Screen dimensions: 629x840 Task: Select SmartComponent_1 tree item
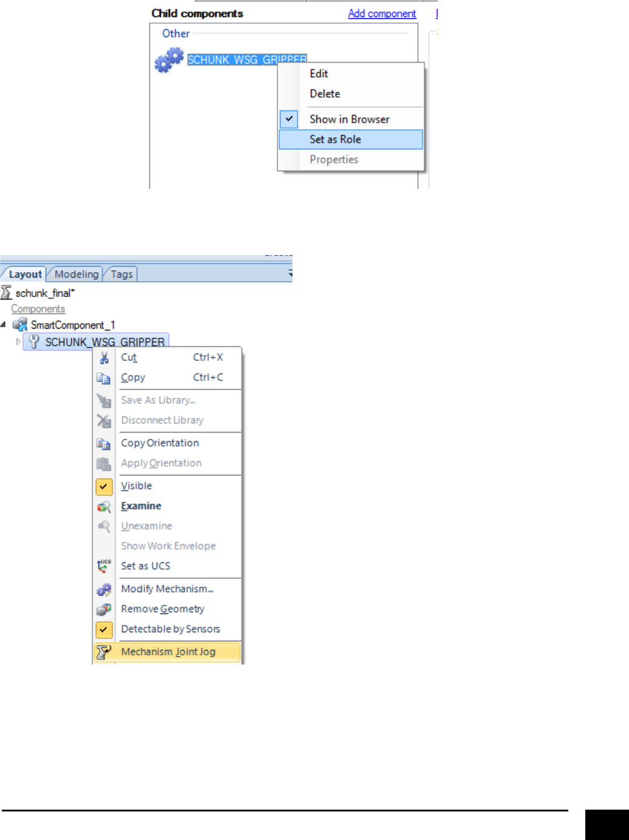click(73, 325)
